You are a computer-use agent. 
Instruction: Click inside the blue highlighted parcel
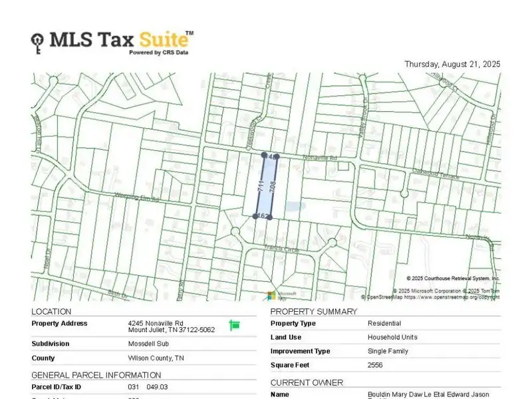point(267,186)
